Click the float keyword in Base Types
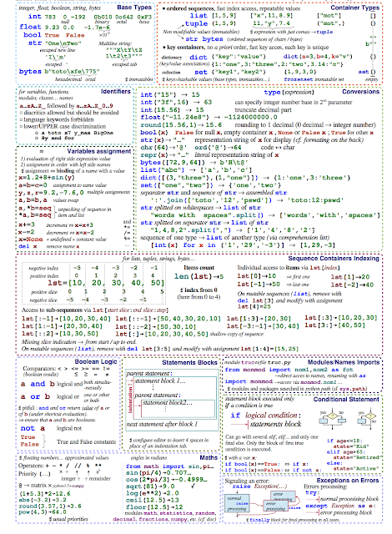 30,27
